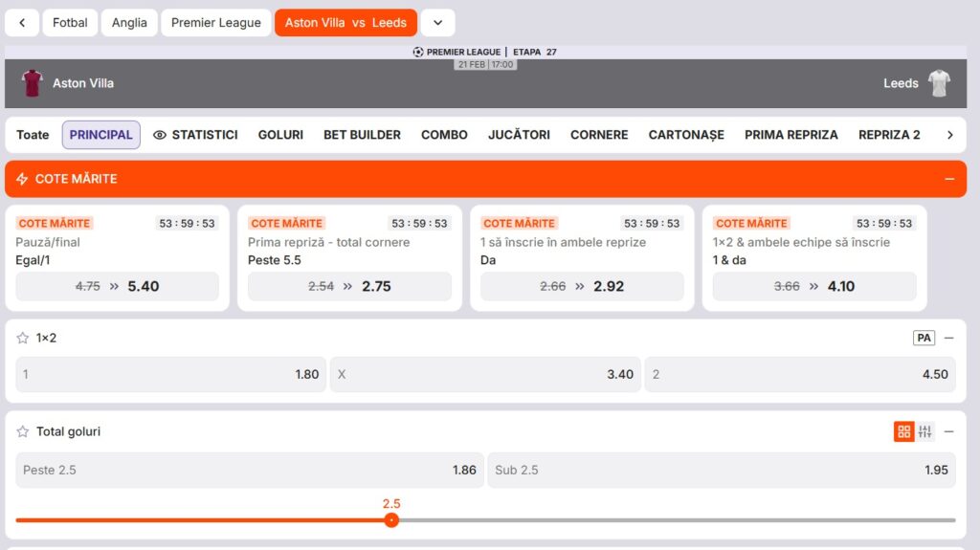Open the Statistici tab
The image size is (980, 550).
pos(195,135)
